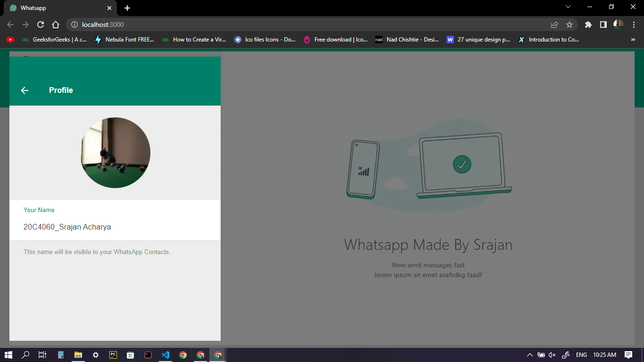Close the Whatsapp browser tab
644x362 pixels.
click(x=109, y=8)
